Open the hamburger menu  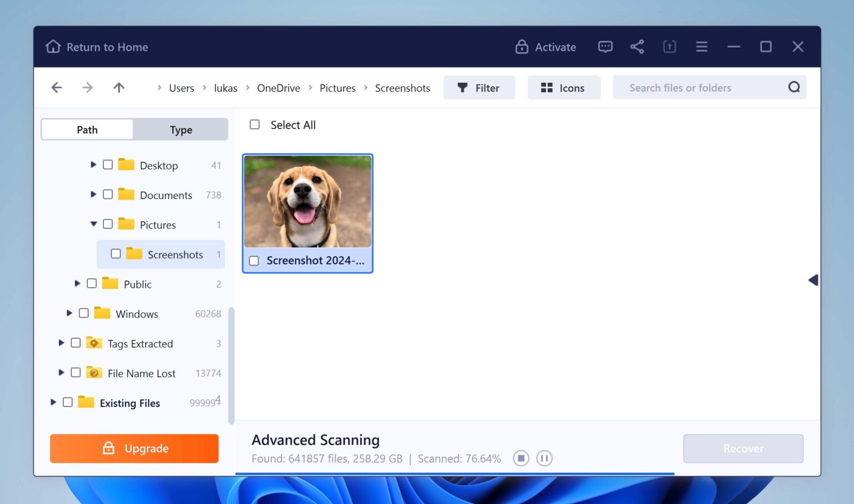tap(701, 47)
